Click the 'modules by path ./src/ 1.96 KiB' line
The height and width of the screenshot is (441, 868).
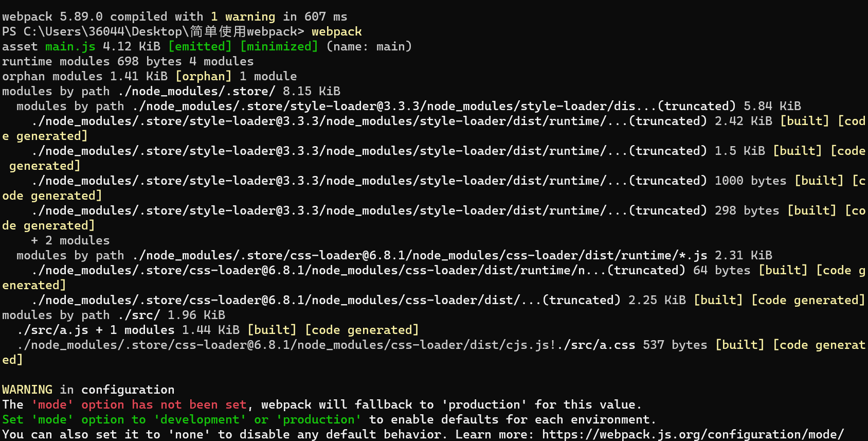coord(114,315)
